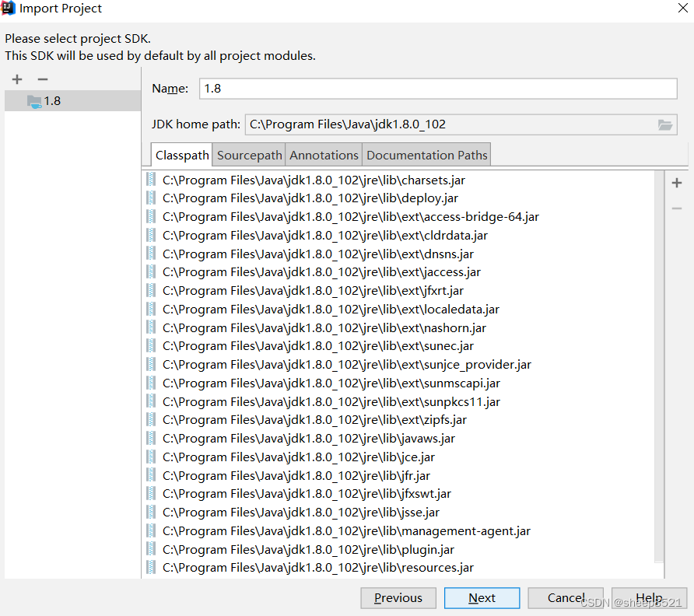Click the archive icon beside nashorn.jar
694x616 pixels.
coord(151,327)
